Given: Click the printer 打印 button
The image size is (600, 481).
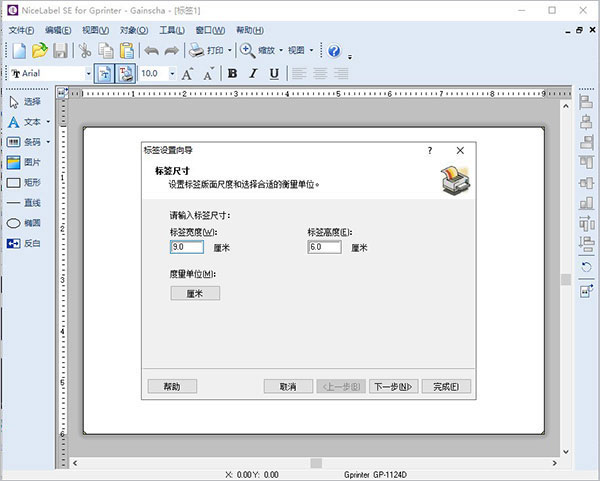Looking at the screenshot, I should click(x=206, y=50).
